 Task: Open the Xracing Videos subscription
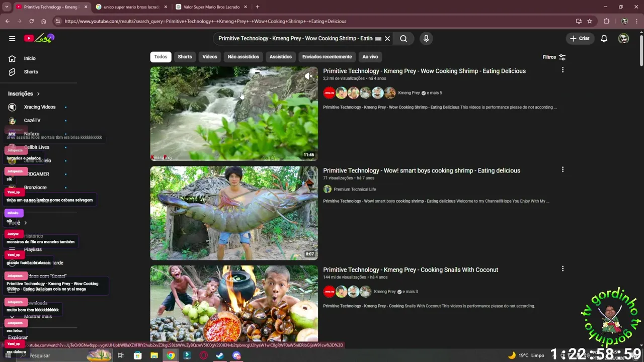point(39,107)
